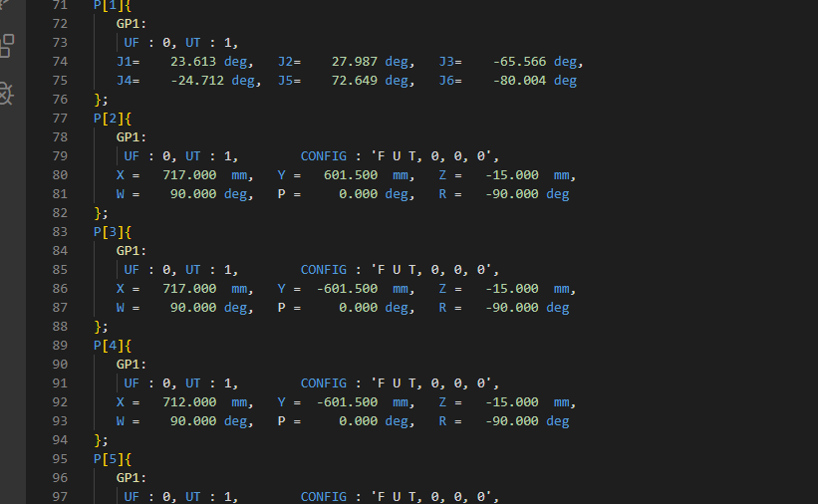Click the J3 value -65.566
The image size is (818, 504).
click(x=520, y=62)
